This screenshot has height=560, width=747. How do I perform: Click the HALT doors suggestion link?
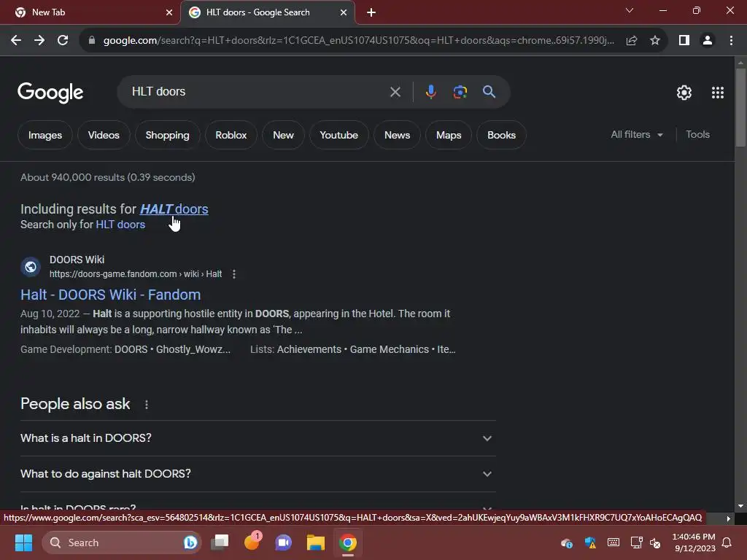point(174,209)
